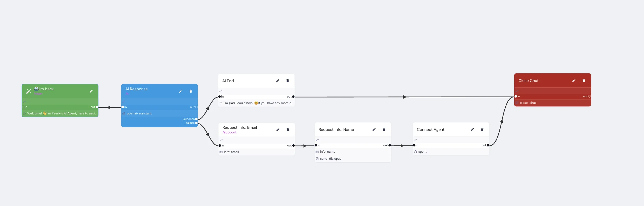Edit the AI Response node

pos(181,91)
